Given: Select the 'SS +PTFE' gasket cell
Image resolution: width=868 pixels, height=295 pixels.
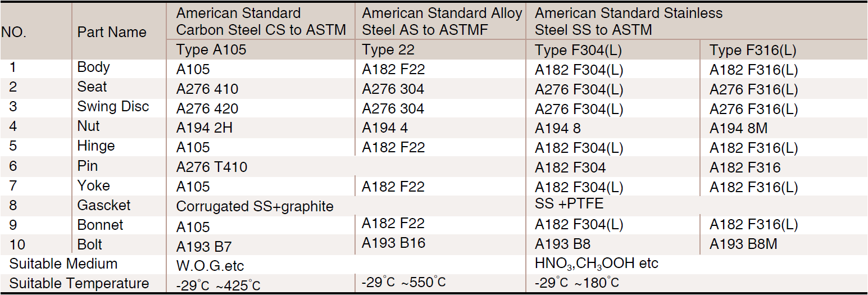Looking at the screenshot, I should point(569,204).
